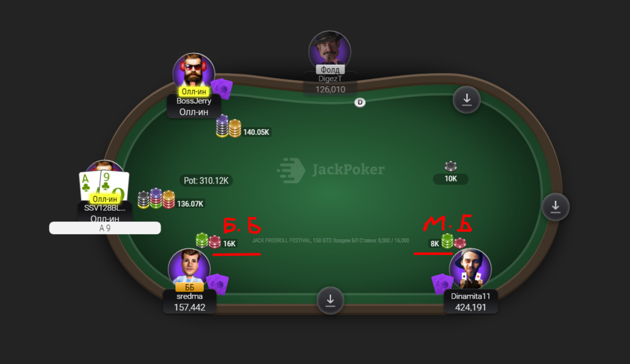The height and width of the screenshot is (364, 630).
Task: Take the empty seat on the right edge
Action: [x=555, y=207]
